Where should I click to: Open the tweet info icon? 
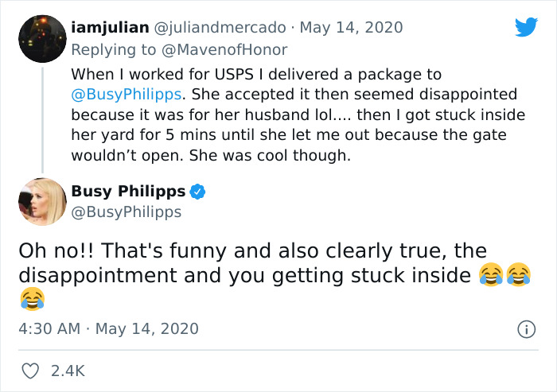click(x=525, y=328)
